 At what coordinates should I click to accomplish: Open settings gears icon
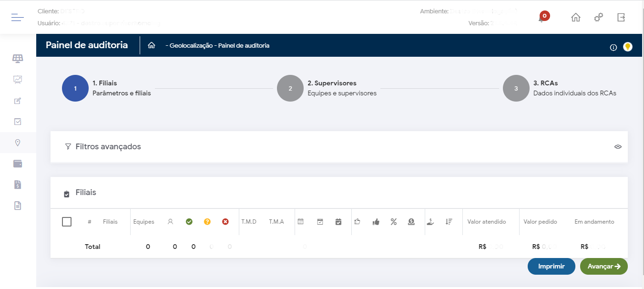(598, 18)
